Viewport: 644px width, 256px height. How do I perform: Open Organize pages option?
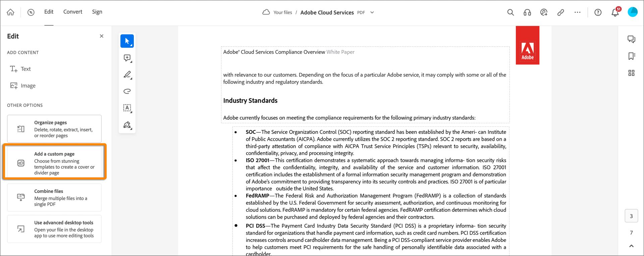54,129
